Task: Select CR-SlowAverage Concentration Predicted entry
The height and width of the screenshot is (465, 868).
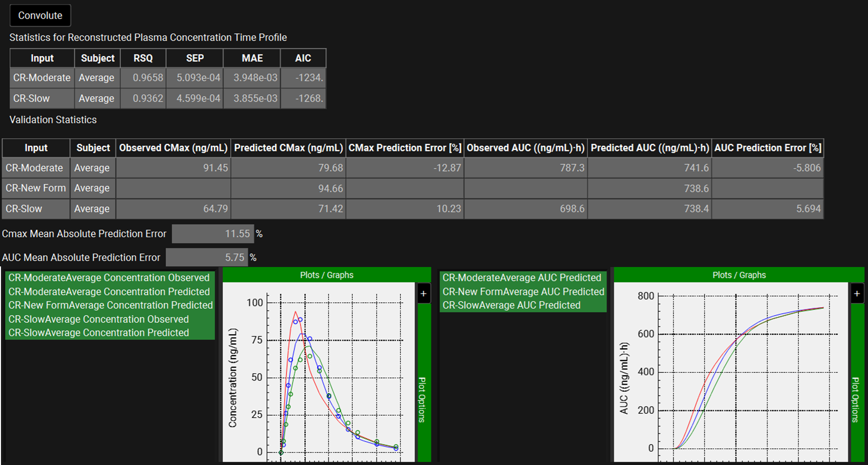Action: coord(99,333)
